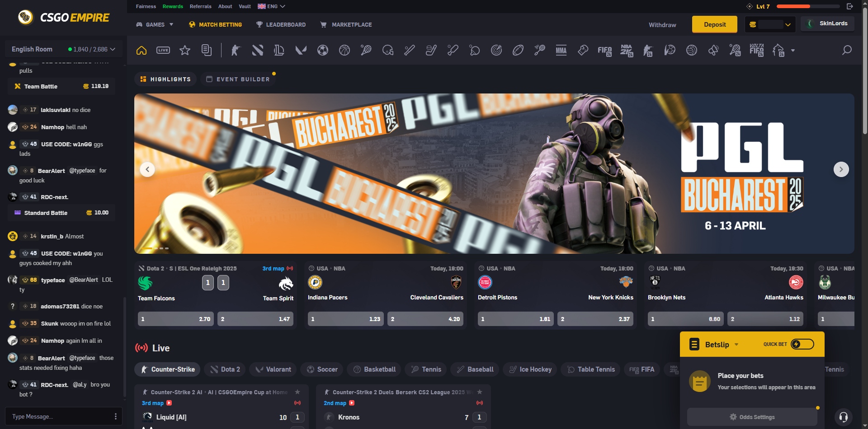Viewport: 868px width, 429px height.
Task: Bet on Team Falcons at 2.70
Action: (x=176, y=319)
